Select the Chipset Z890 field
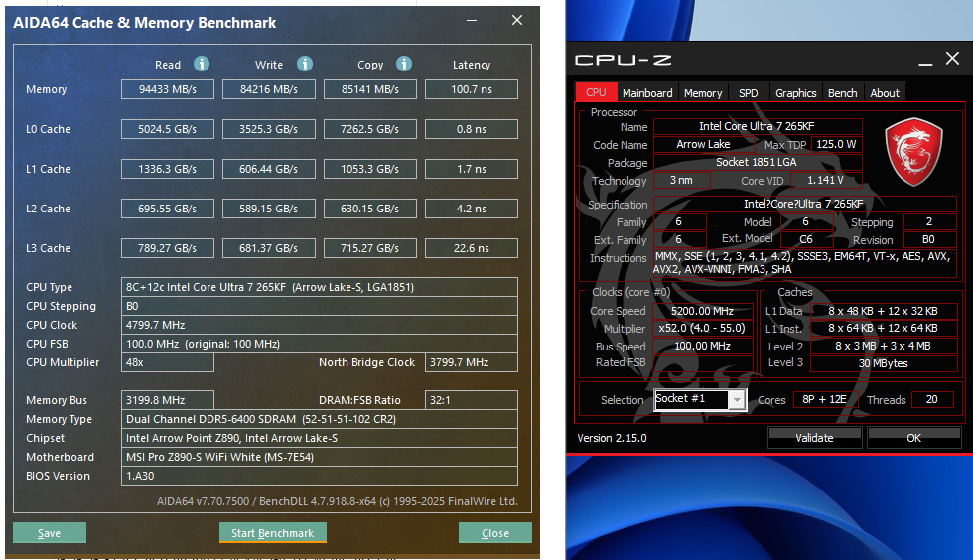The image size is (973, 560). coord(320,438)
